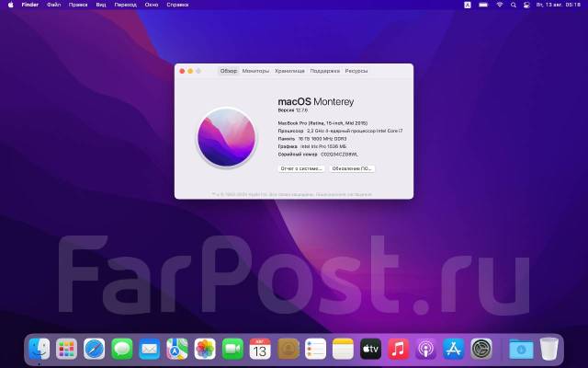This screenshot has width=588, height=368.
Task: Minimize the About This Mac window
Action: point(190,71)
